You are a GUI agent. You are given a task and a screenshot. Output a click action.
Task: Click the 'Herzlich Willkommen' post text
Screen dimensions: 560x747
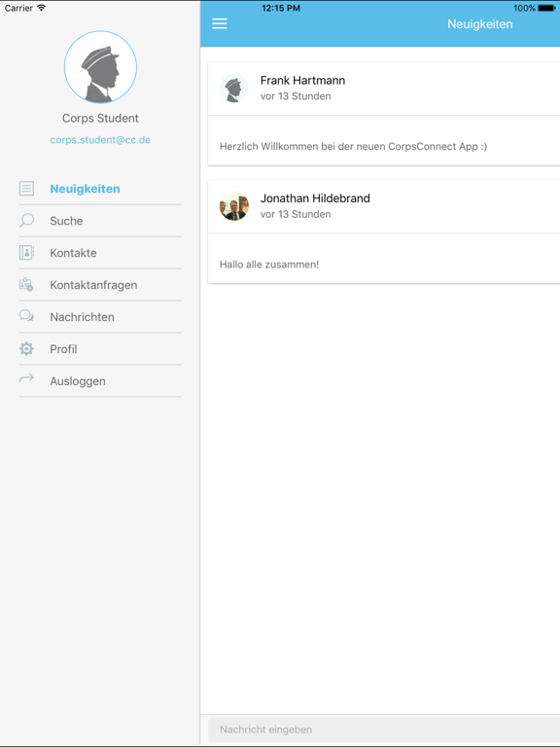pos(353,146)
